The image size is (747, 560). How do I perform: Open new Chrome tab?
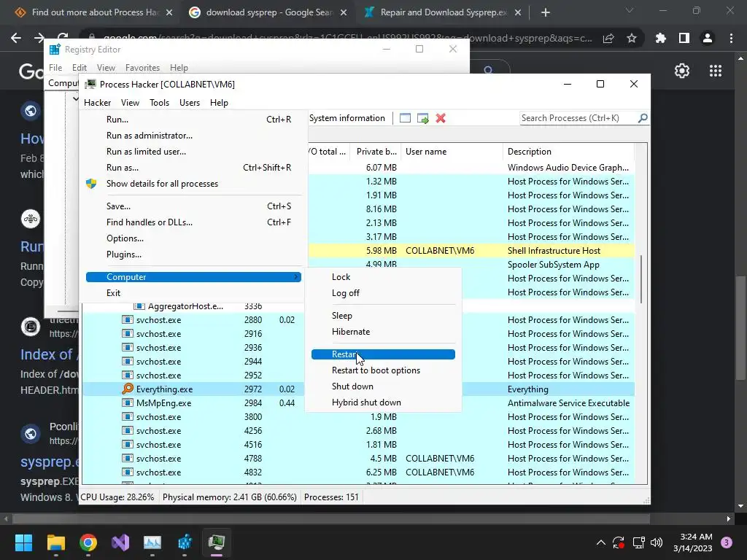tap(546, 12)
